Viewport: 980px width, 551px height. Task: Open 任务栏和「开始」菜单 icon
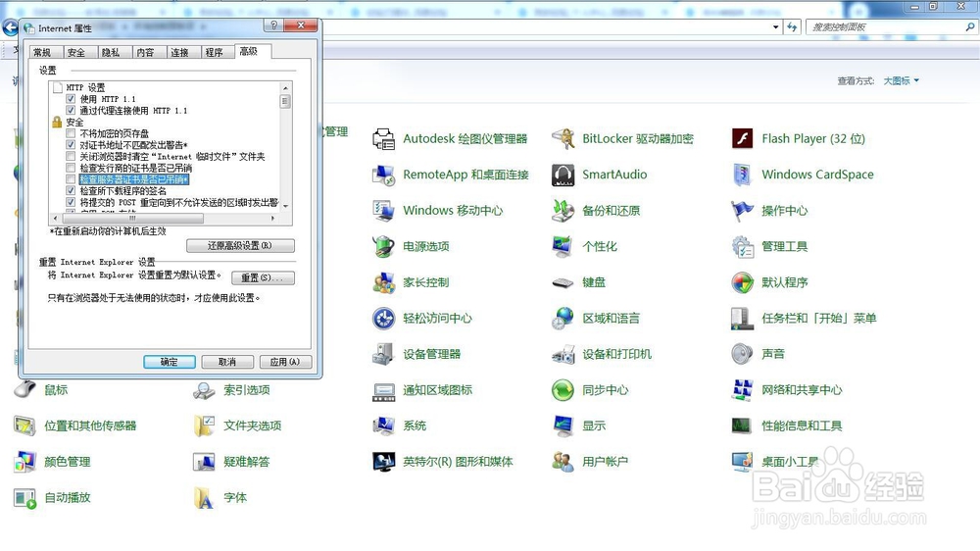743,319
